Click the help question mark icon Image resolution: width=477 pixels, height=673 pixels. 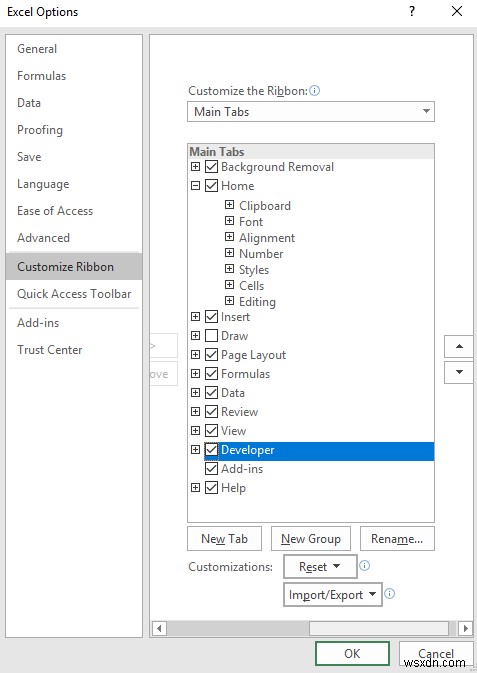[412, 11]
